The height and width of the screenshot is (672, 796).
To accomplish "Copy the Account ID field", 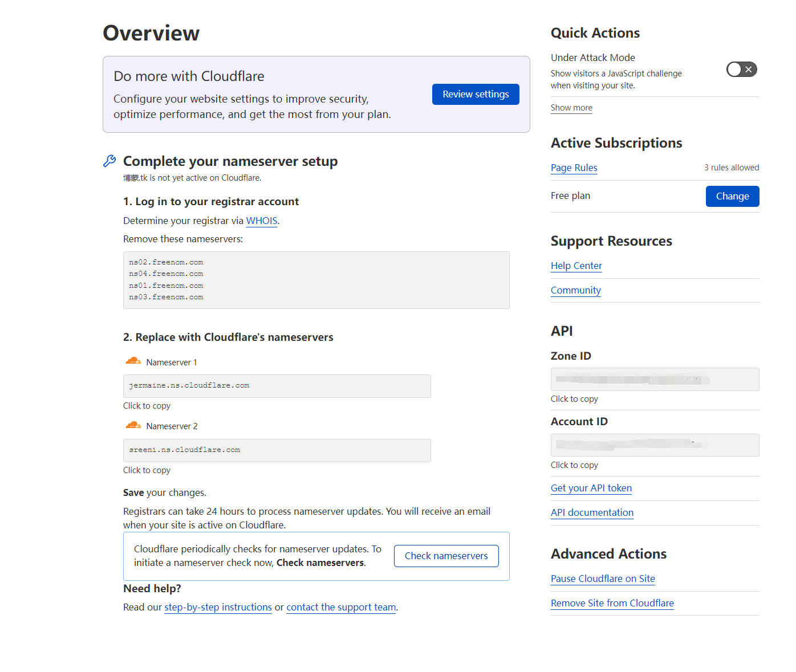I will [x=655, y=445].
